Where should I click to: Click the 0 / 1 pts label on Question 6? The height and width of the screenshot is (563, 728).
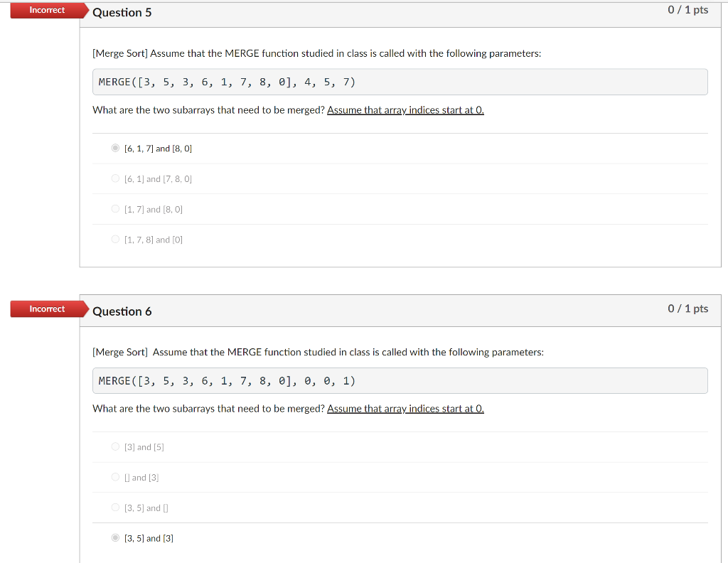click(687, 309)
